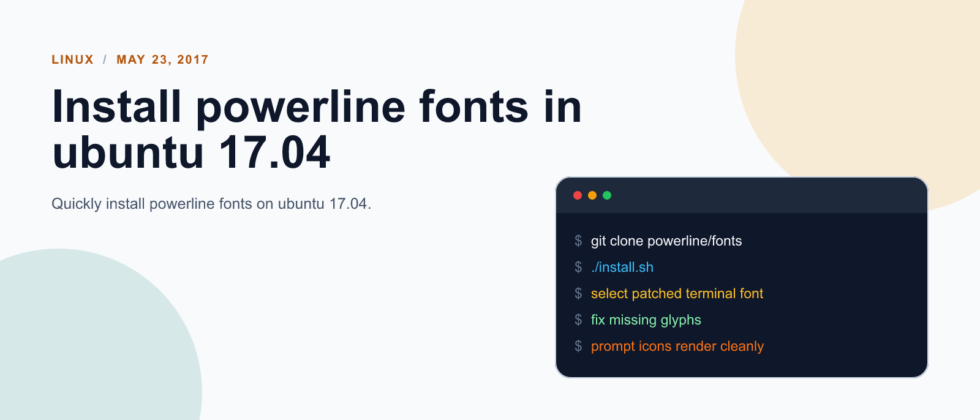
Task: Click the $ prompt before './install.sh'
Action: pyautogui.click(x=578, y=268)
